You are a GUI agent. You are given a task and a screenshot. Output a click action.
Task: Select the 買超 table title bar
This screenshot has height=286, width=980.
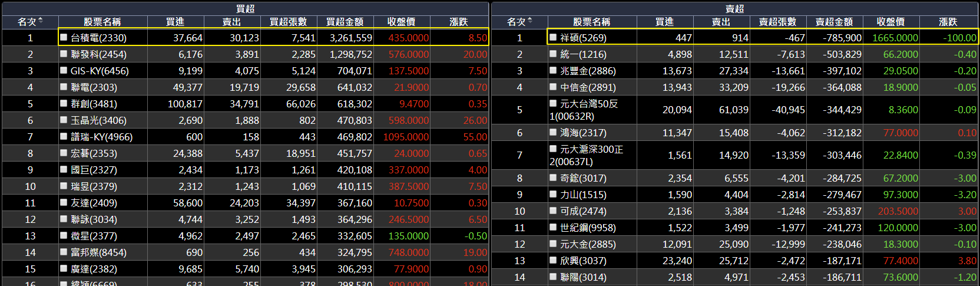(245, 8)
